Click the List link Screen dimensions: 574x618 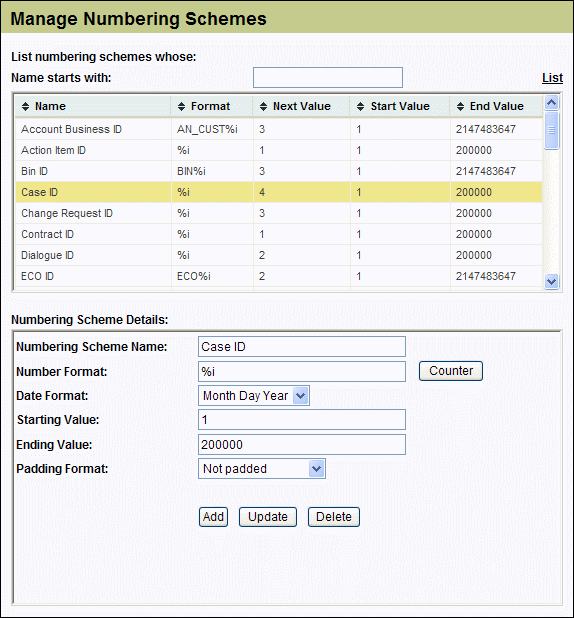[552, 78]
